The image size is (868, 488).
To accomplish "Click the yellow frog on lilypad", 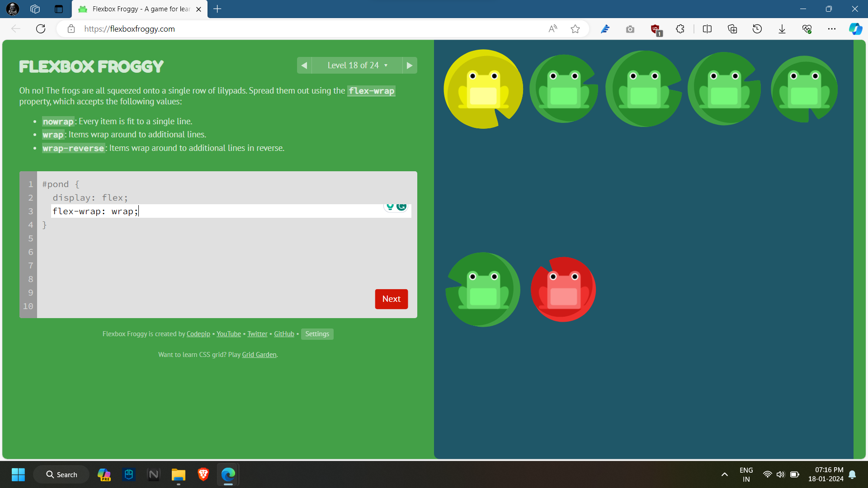I will [483, 89].
